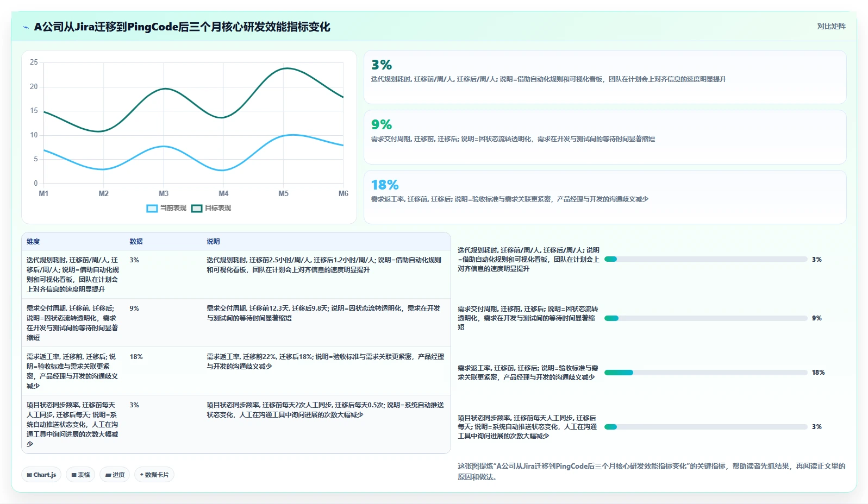Click the 18% cell in the 数据 column
868x504 pixels.
(x=136, y=357)
